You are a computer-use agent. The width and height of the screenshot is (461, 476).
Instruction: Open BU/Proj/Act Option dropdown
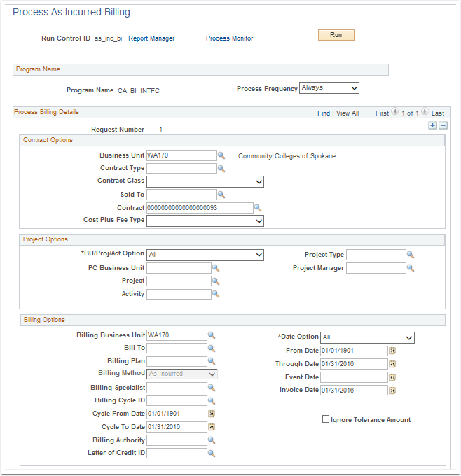pos(205,255)
